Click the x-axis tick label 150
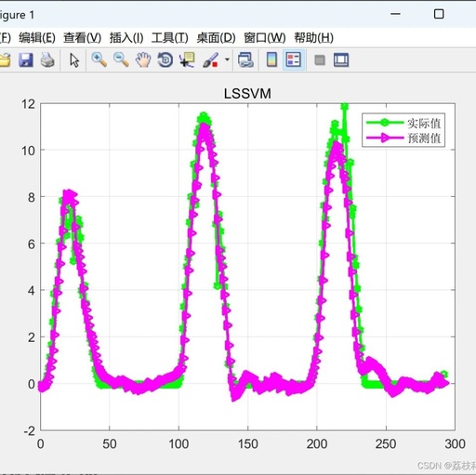Viewport: 476px width, 475px height. click(x=247, y=444)
